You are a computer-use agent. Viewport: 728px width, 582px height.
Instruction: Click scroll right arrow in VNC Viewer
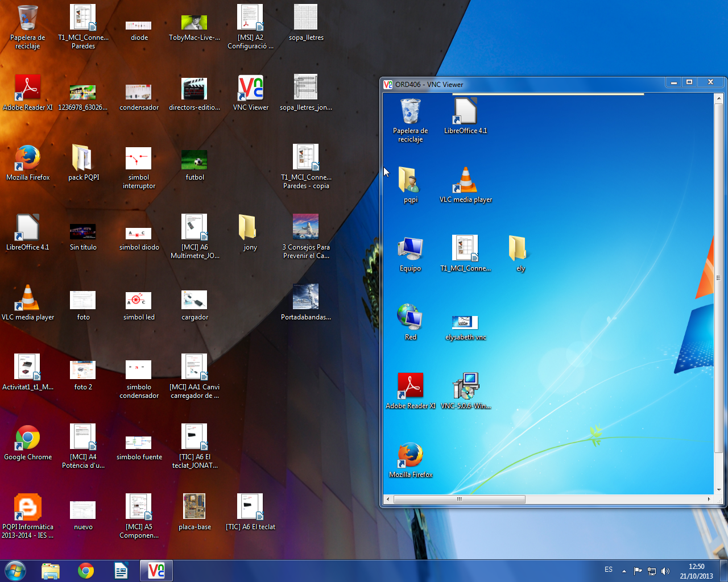point(709,499)
